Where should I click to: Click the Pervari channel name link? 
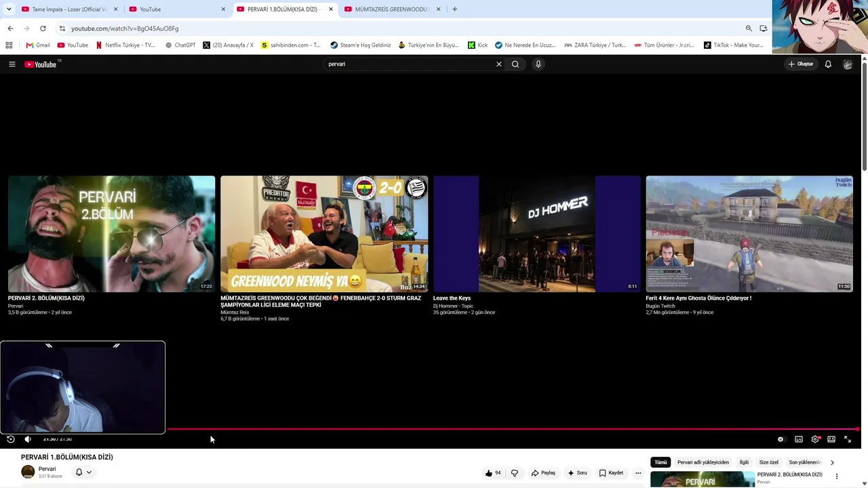tap(47, 469)
